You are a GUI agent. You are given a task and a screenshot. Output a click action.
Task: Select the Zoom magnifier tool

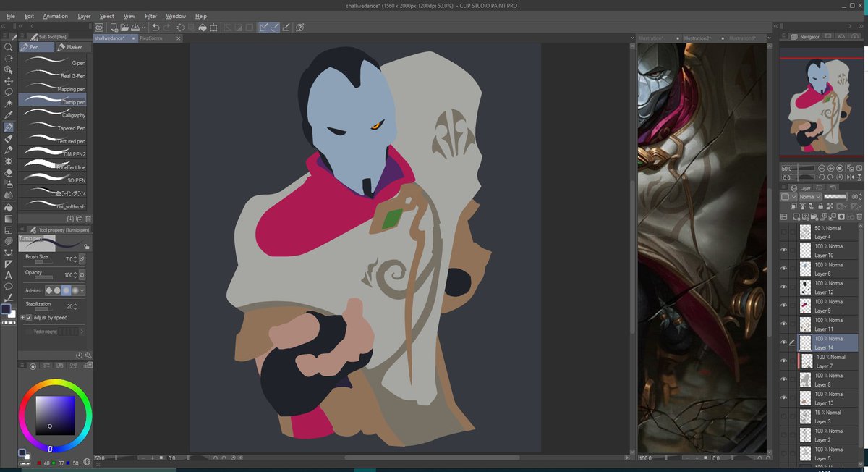coord(9,47)
